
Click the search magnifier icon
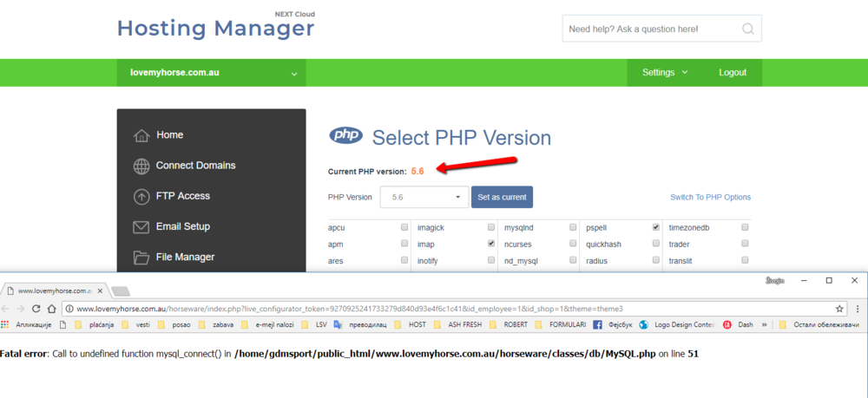click(748, 29)
